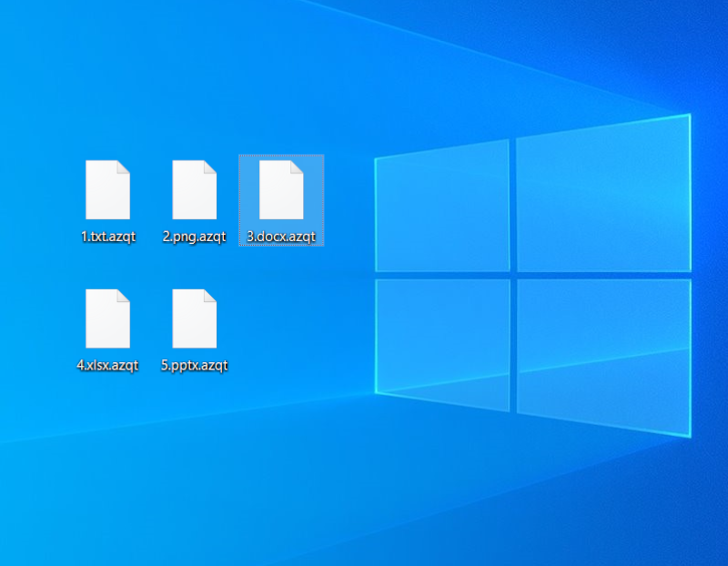Click empty desktop gap between 1.txt.azqt and 4.xlsx.azqt

point(107,266)
